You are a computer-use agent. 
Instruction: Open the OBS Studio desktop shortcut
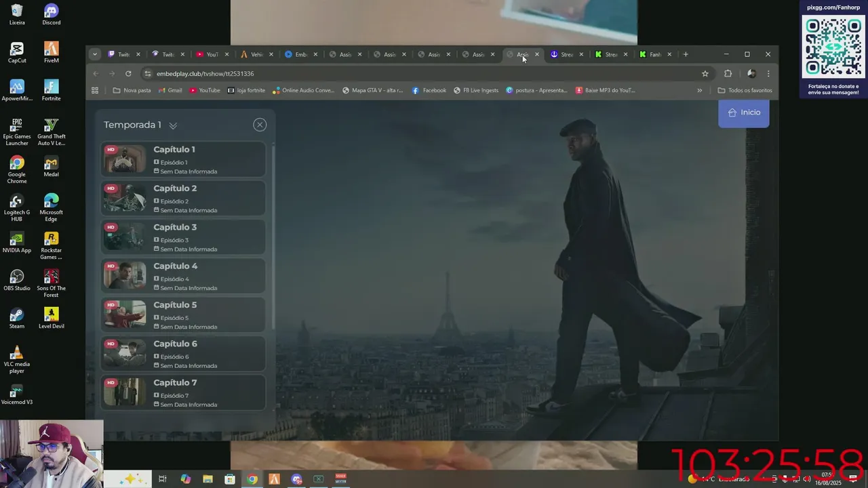[17, 280]
